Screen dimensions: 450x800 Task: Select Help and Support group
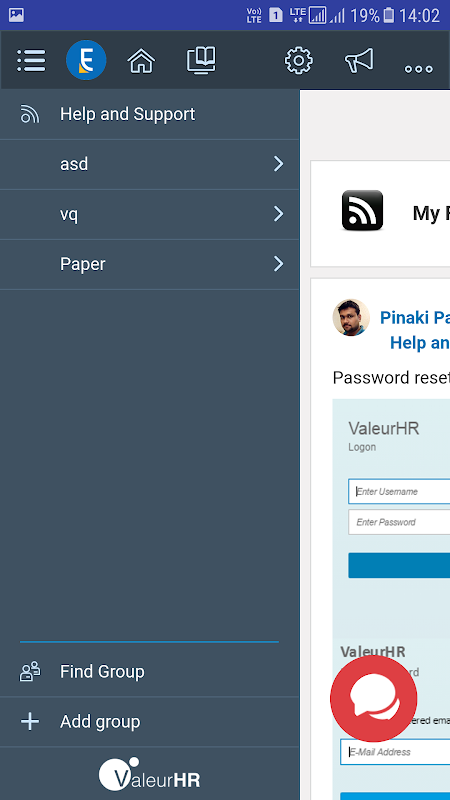tap(149, 114)
